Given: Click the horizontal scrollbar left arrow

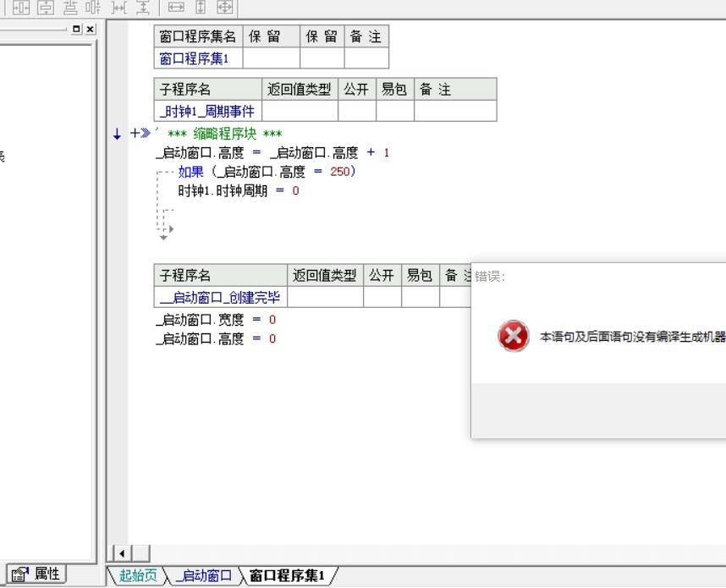Looking at the screenshot, I should click(x=122, y=553).
